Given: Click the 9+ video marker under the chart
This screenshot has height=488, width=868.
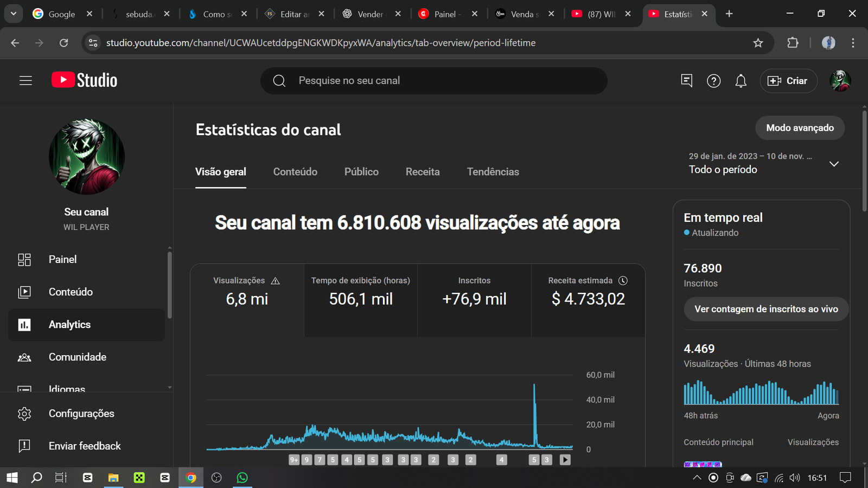Looking at the screenshot, I should [294, 460].
